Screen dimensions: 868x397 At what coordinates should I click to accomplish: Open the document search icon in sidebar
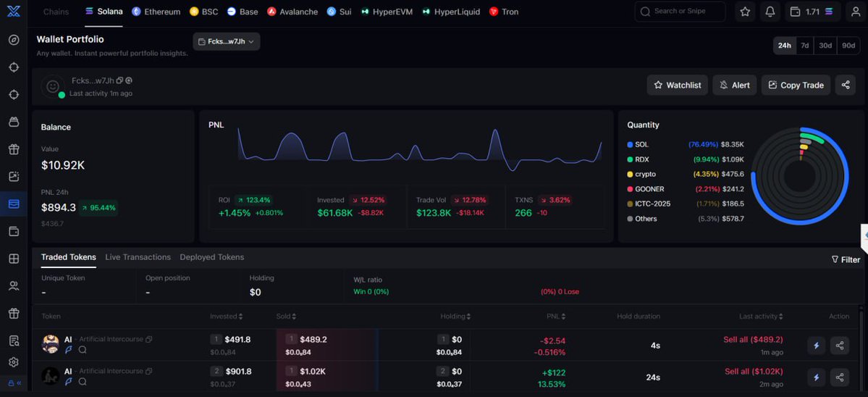click(x=14, y=340)
